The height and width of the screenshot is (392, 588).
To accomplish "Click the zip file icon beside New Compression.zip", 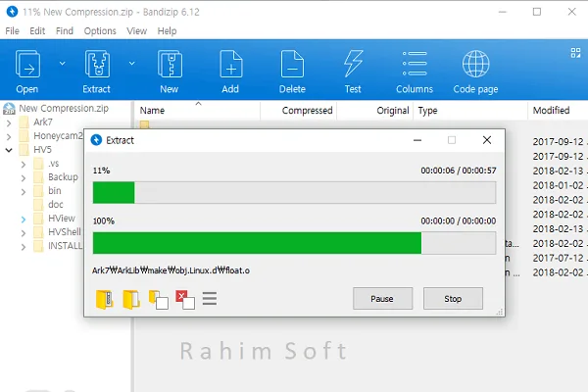I will pyautogui.click(x=9, y=109).
